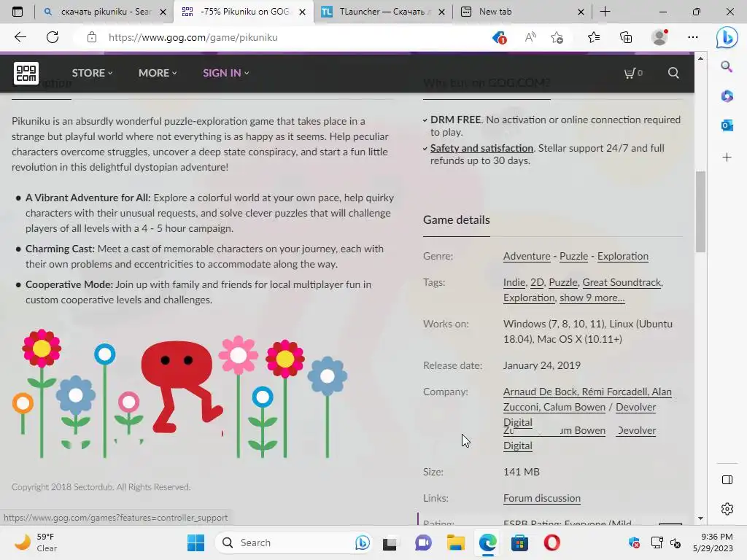The width and height of the screenshot is (747, 560).
Task: Open the Indie tag link
Action: pyautogui.click(x=514, y=282)
